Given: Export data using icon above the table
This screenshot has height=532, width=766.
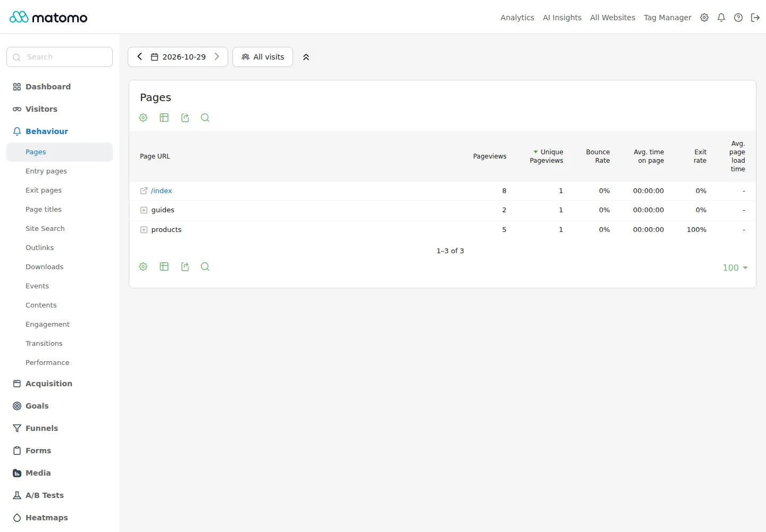Looking at the screenshot, I should click(x=185, y=118).
